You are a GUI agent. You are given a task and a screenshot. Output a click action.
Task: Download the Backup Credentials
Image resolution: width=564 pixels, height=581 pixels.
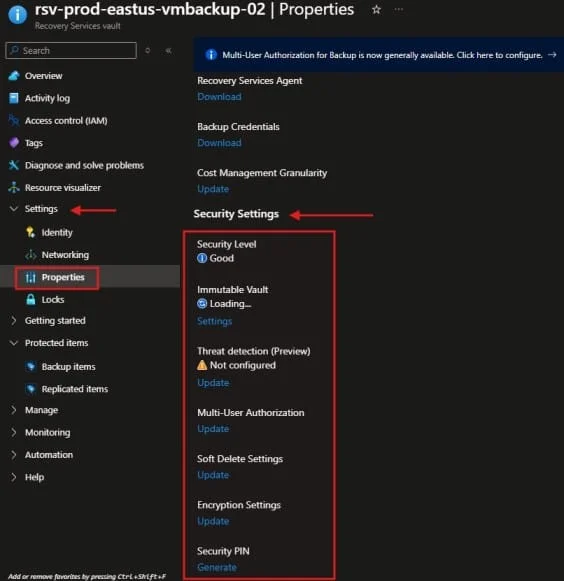[219, 143]
